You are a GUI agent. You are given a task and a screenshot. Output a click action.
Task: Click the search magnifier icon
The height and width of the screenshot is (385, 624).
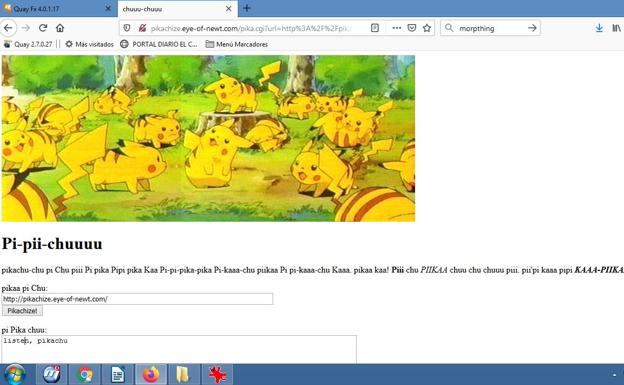coord(449,28)
